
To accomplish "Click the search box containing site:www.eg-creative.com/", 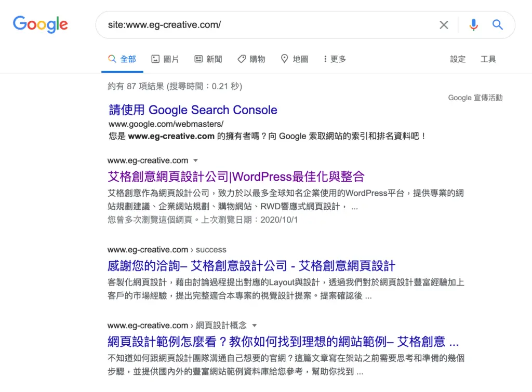I will [305, 25].
